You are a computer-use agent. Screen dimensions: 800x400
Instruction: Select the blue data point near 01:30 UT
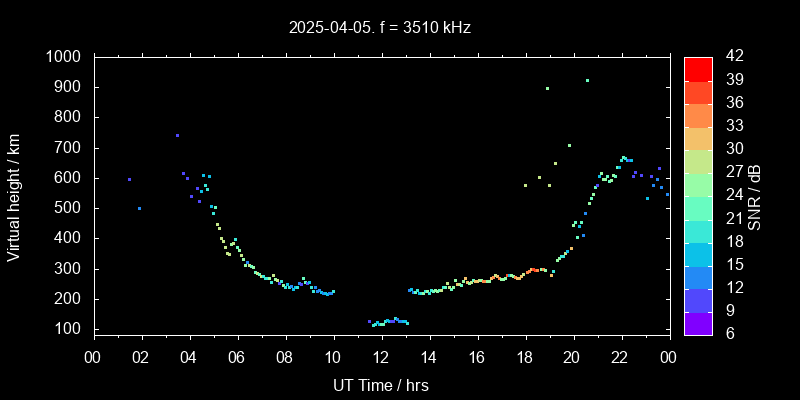[x=129, y=179]
